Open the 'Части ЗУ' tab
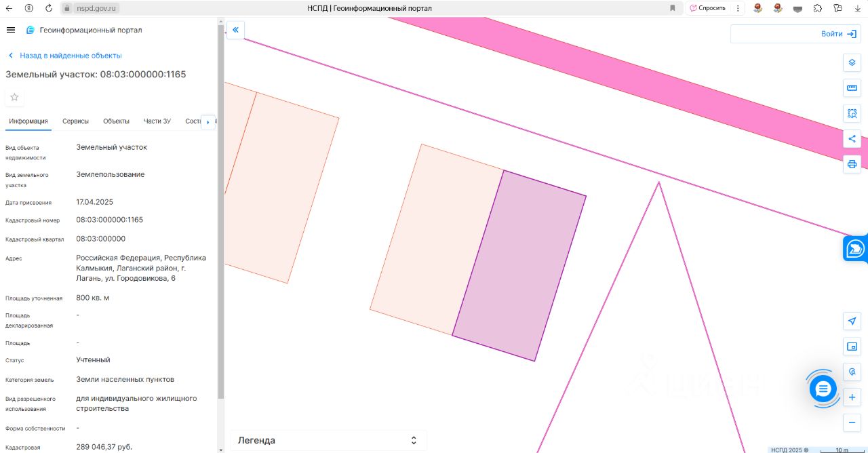 [157, 121]
